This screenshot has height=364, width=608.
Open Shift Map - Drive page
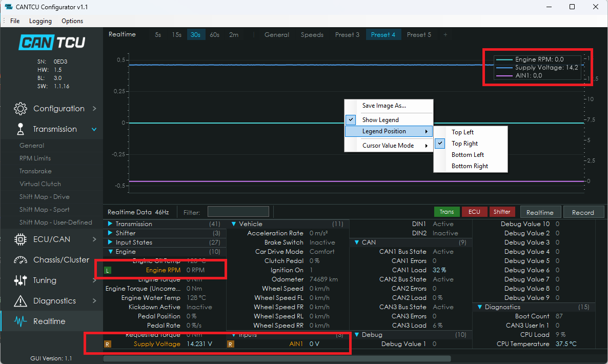pyautogui.click(x=45, y=197)
